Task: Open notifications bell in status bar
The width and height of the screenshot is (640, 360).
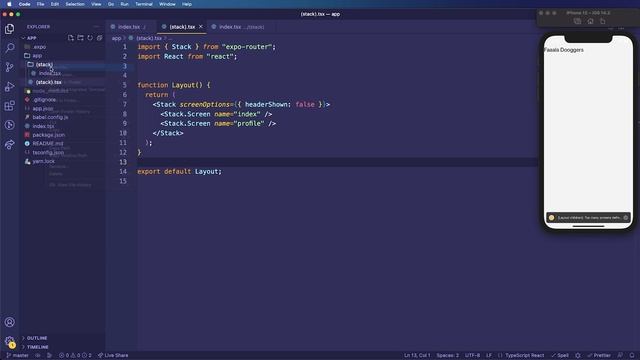Action: point(632,356)
